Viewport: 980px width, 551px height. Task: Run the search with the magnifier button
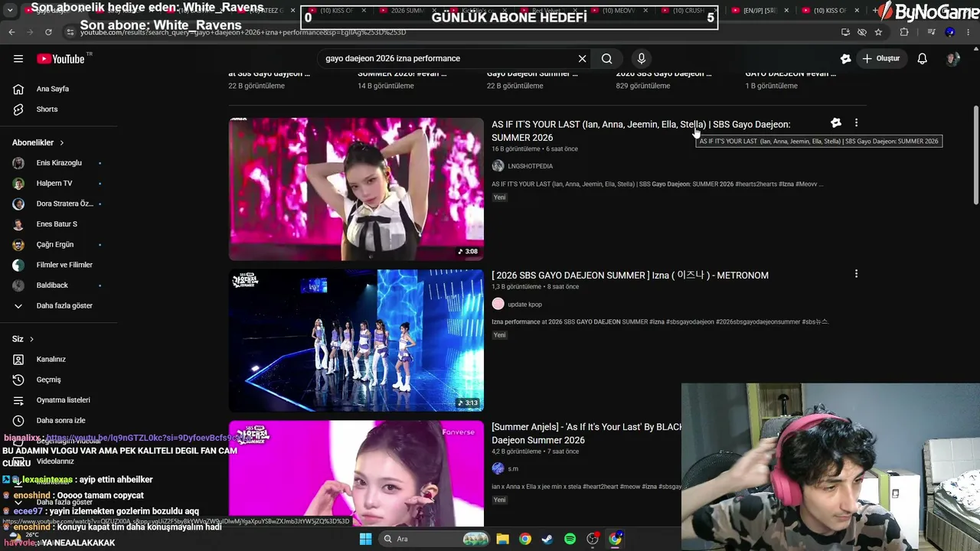pos(606,58)
